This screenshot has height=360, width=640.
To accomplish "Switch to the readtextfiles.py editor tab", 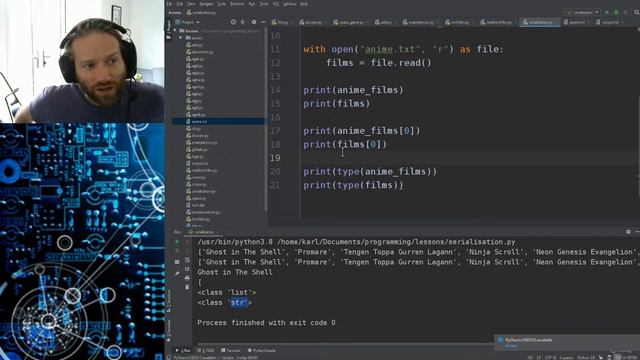I will tap(499, 22).
